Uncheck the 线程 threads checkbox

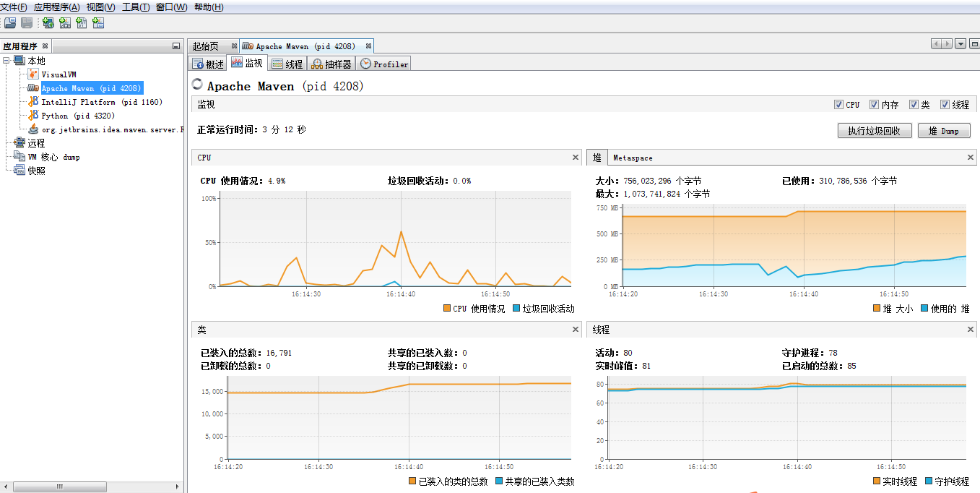[945, 104]
